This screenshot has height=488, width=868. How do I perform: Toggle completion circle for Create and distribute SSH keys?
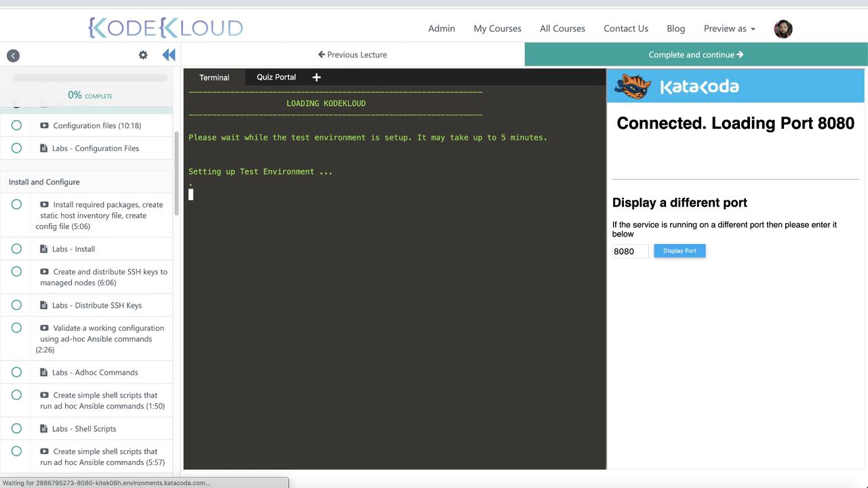[16, 271]
